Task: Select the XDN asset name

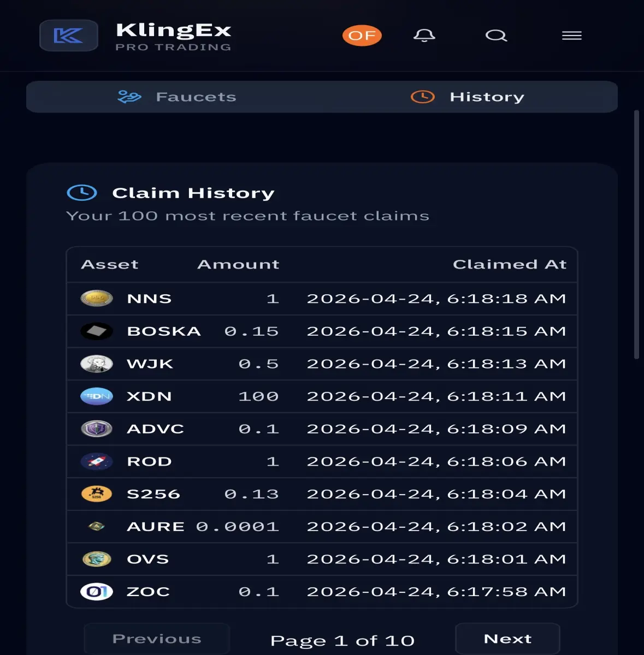Action: pyautogui.click(x=149, y=396)
